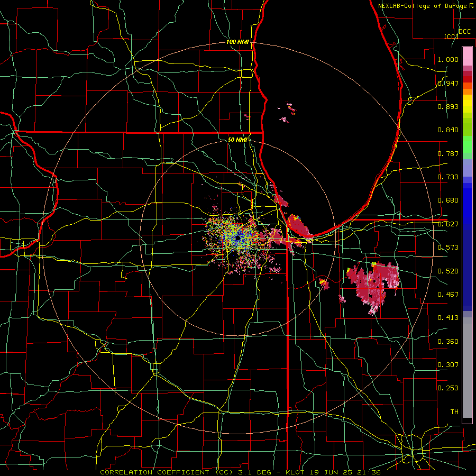This screenshot has width=476, height=476.
Task: Click the 1.000 value on color scale
Action: (448, 59)
